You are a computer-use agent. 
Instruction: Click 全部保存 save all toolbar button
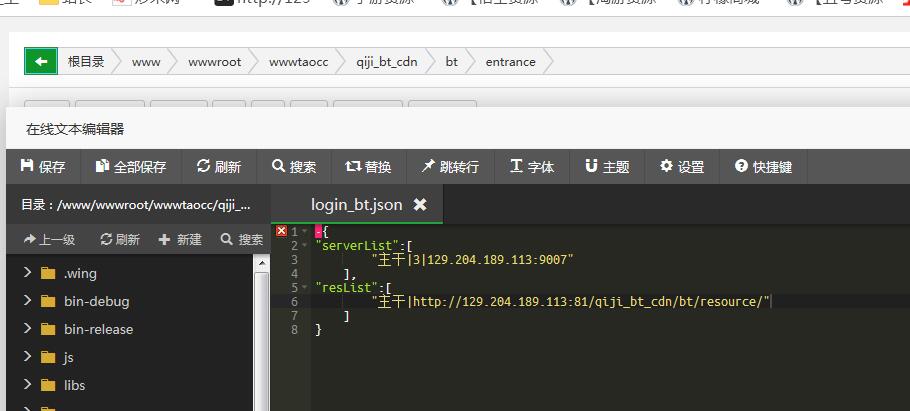130,167
